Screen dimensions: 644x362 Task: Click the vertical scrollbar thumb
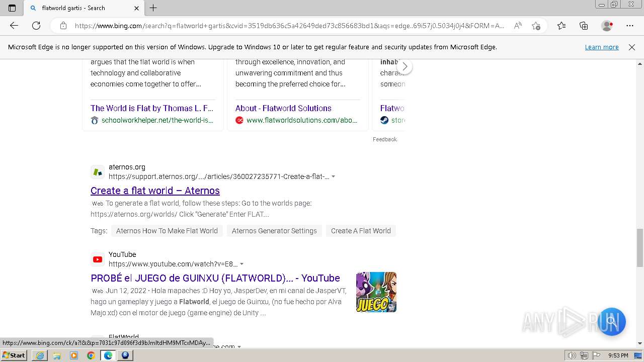pos(640,248)
